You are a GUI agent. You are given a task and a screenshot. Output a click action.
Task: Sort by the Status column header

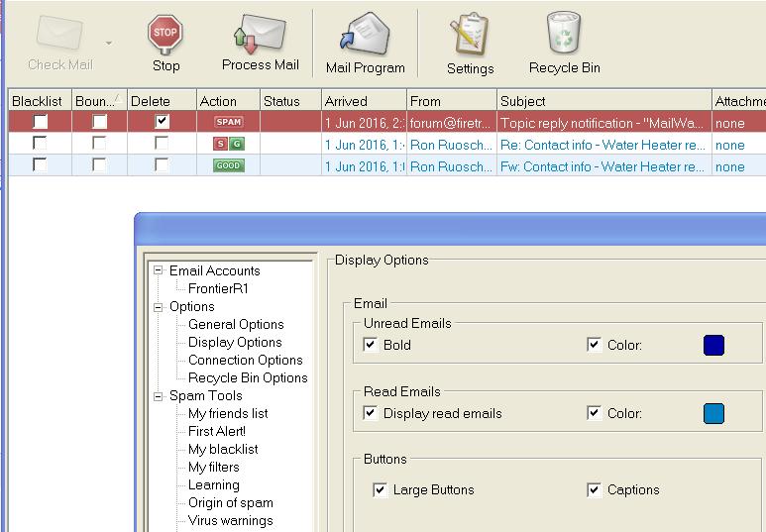pos(290,101)
